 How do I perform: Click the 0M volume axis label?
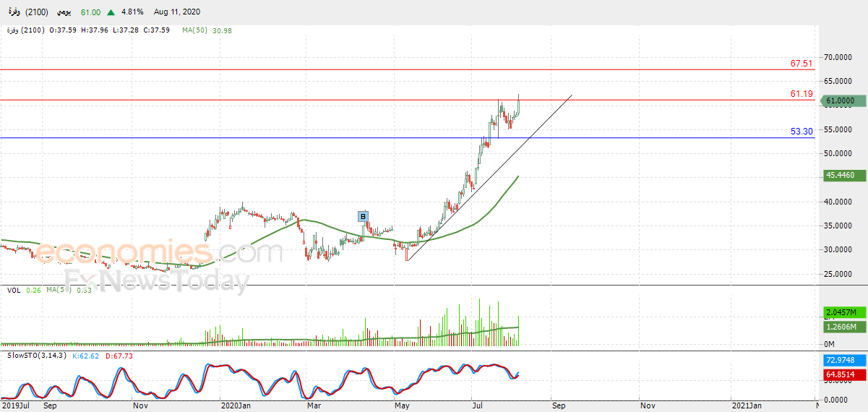coord(830,344)
